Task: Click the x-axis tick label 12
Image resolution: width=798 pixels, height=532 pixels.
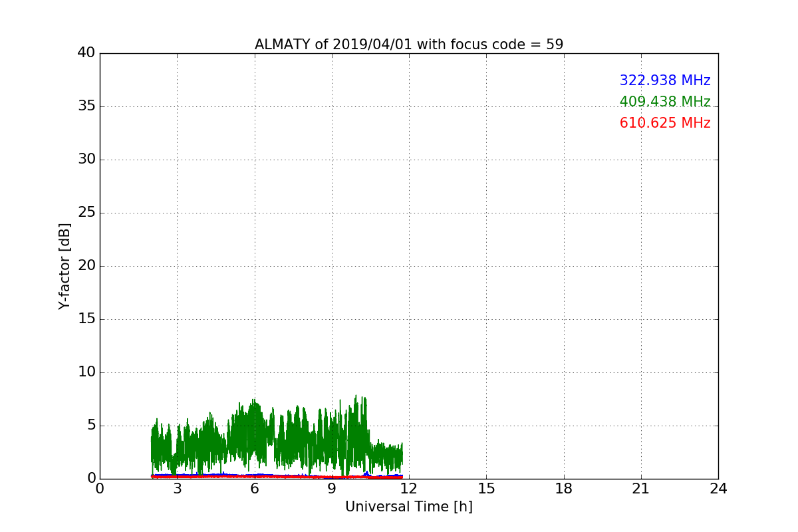Action: pos(409,489)
